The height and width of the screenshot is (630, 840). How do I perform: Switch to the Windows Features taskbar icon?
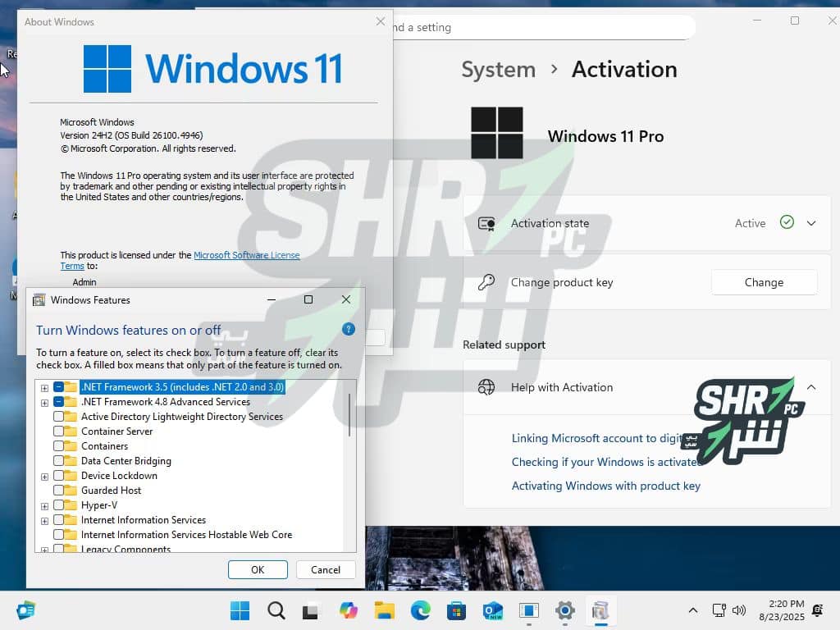click(600, 610)
